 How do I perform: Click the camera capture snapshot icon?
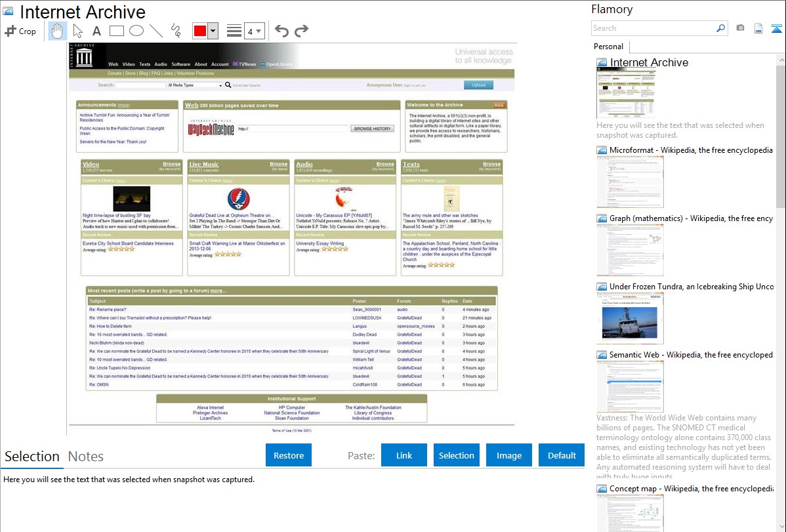pos(740,28)
